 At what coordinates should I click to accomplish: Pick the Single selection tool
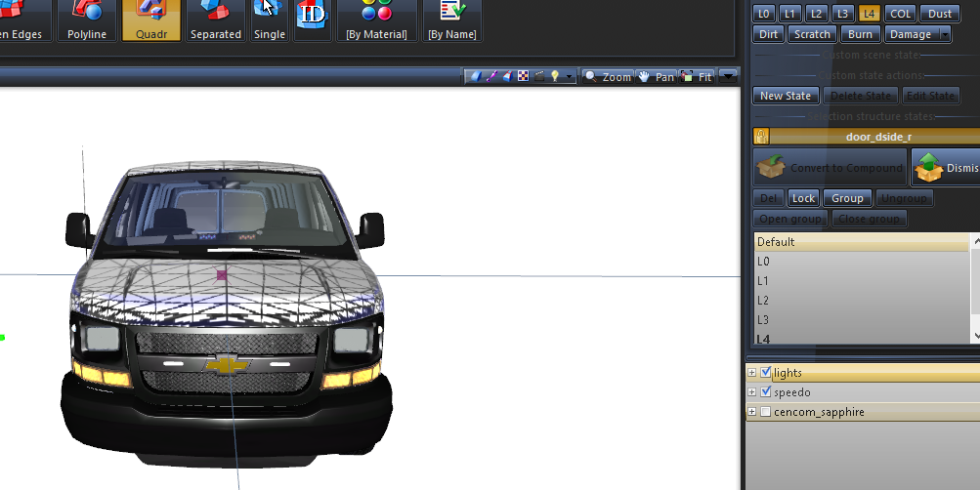pos(270,20)
